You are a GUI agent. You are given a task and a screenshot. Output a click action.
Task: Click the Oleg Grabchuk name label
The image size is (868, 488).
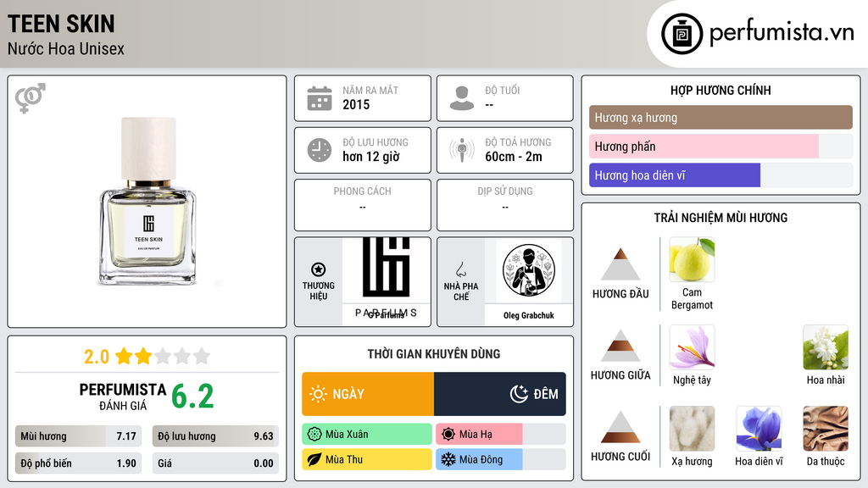[529, 315]
